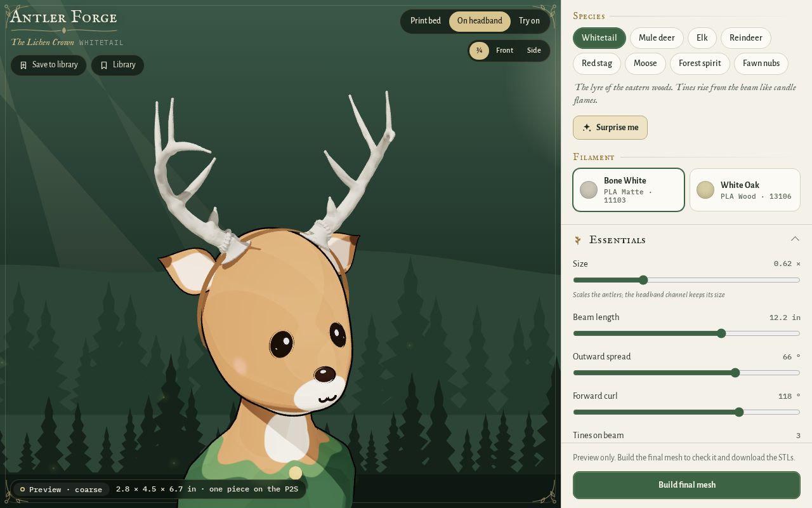Click the Save to library label
The image size is (812, 508).
tap(55, 65)
